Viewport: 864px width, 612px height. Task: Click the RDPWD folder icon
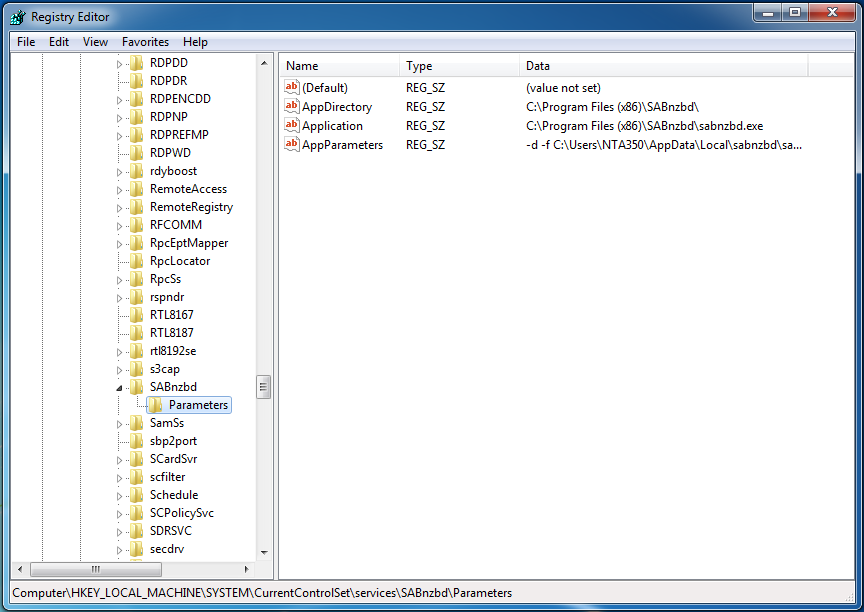pyautogui.click(x=137, y=153)
